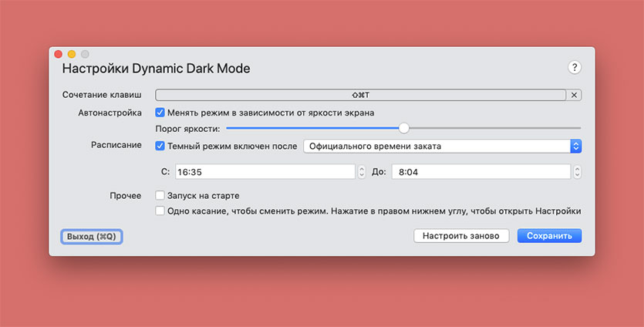
Task: Click the "Настройки Dynamic Dark Mode" window title
Action: pos(156,69)
